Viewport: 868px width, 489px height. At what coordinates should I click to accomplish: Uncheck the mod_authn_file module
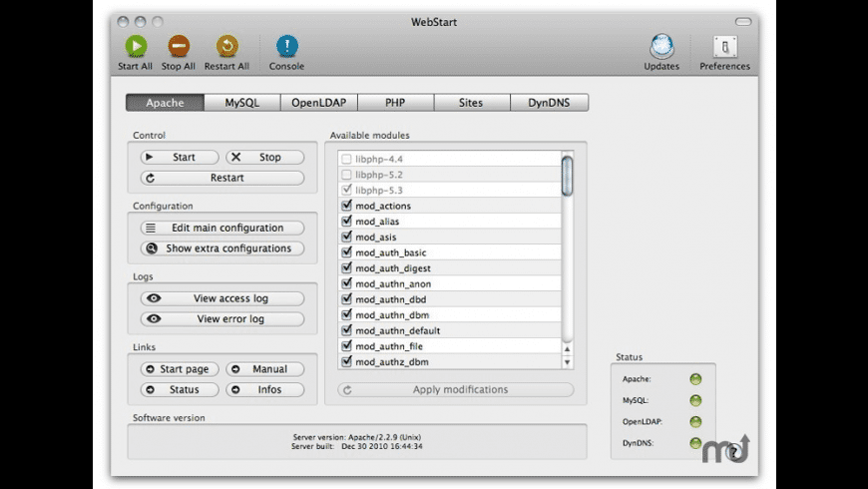point(346,345)
